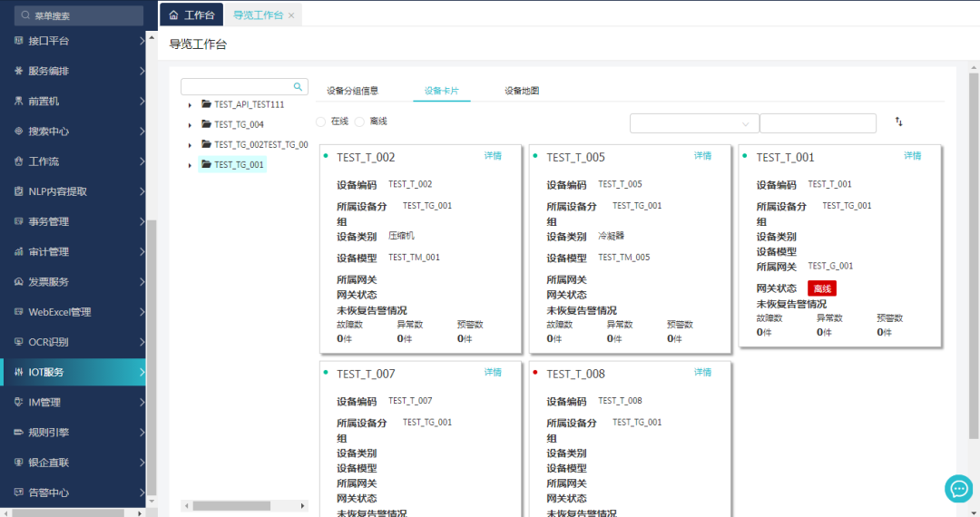The width and height of the screenshot is (980, 517).
Task: Click the TEST_TG_004 folder icon
Action: [206, 124]
